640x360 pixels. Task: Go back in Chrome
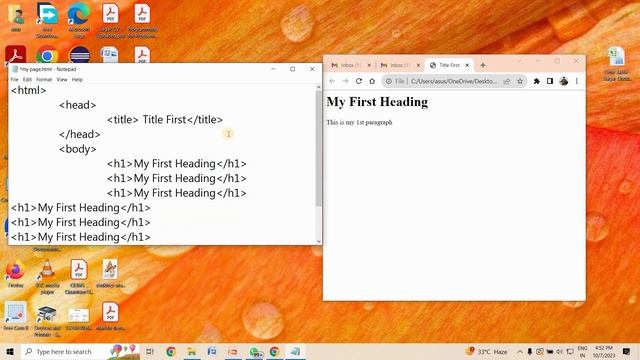(332, 81)
